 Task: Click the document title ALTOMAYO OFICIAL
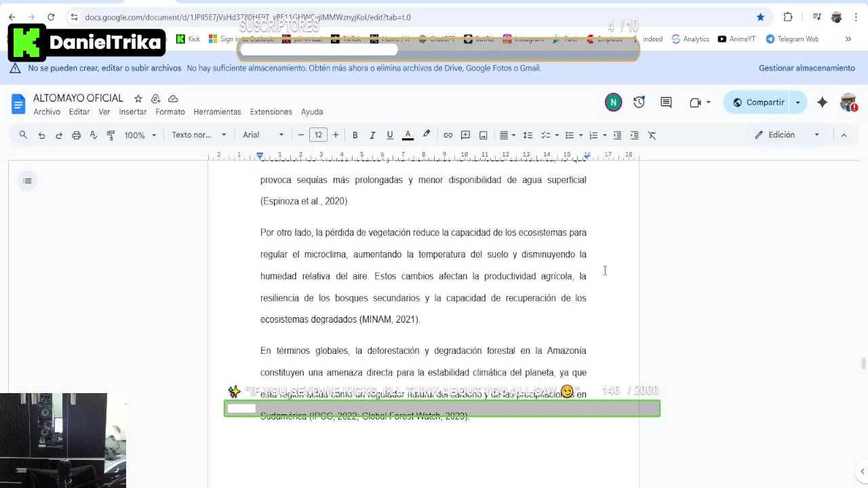(78, 98)
